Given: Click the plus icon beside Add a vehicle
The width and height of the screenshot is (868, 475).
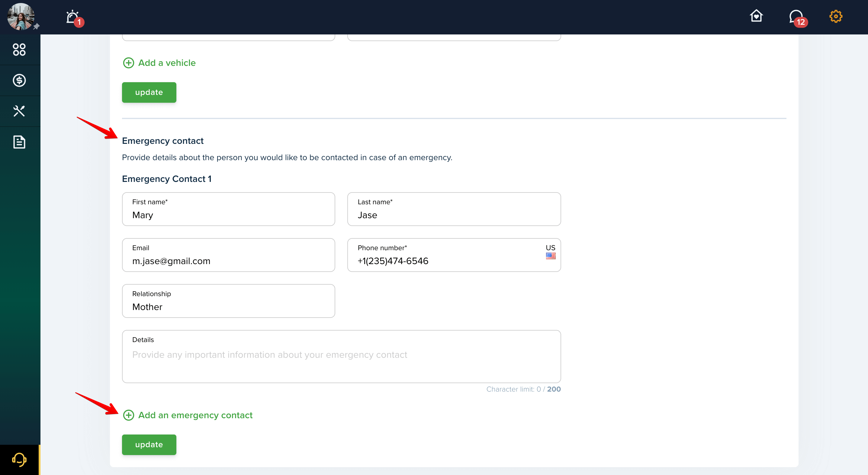Looking at the screenshot, I should [128, 63].
